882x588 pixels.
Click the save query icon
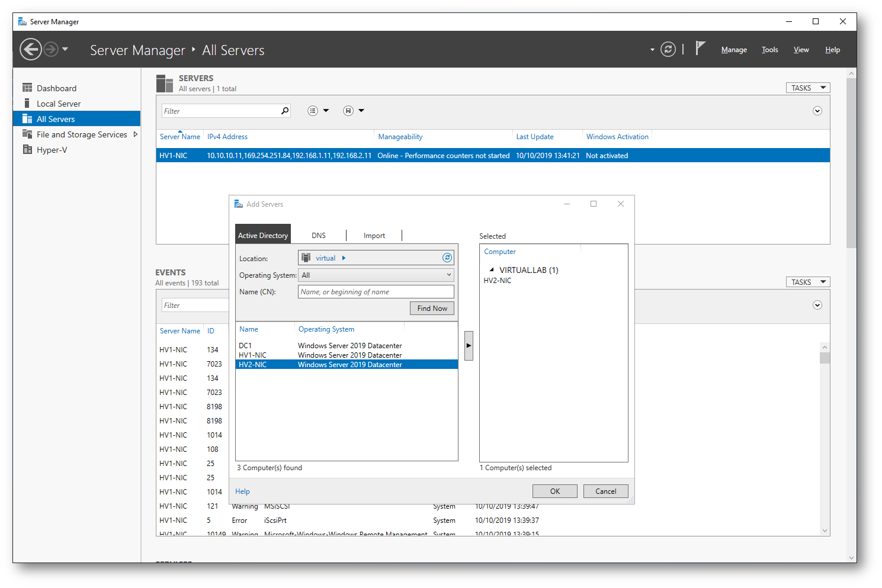click(x=348, y=111)
